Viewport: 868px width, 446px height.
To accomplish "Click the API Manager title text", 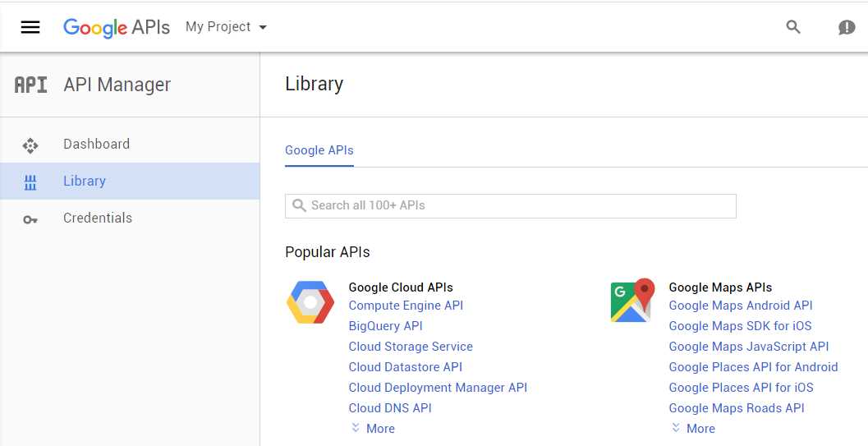I will pos(117,85).
